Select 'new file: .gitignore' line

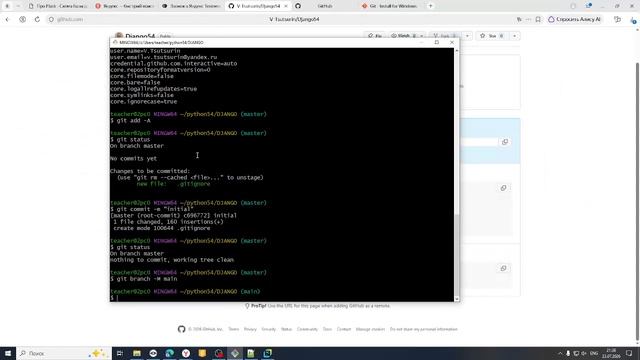[173, 184]
